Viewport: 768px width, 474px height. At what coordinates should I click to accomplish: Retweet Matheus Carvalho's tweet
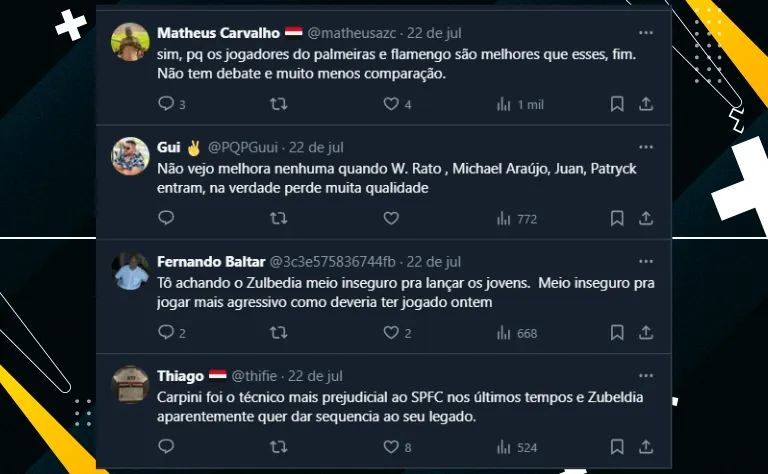pos(279,104)
